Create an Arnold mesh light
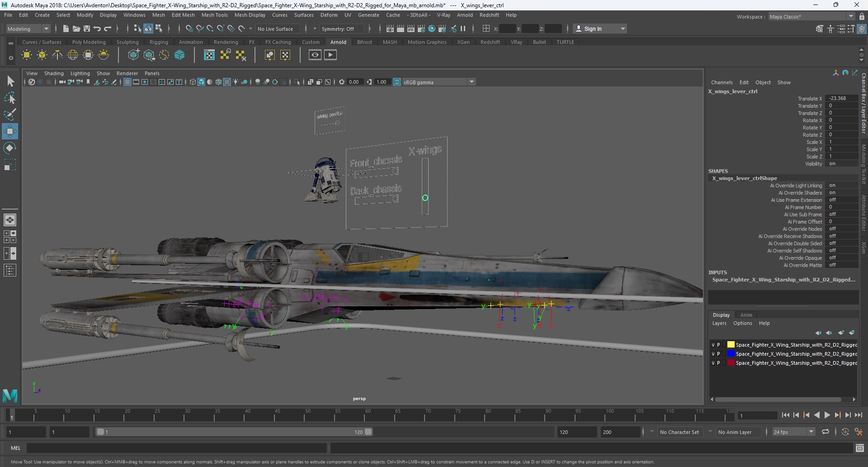 tap(42, 55)
